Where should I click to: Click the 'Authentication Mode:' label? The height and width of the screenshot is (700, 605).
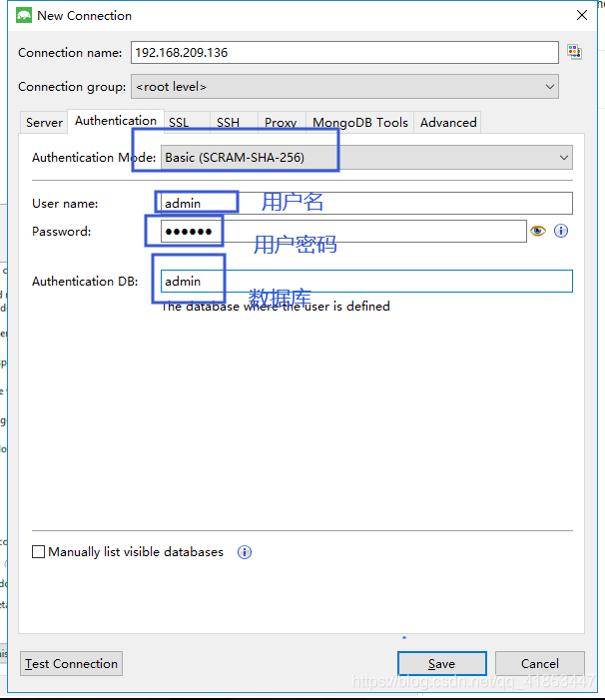(x=94, y=158)
